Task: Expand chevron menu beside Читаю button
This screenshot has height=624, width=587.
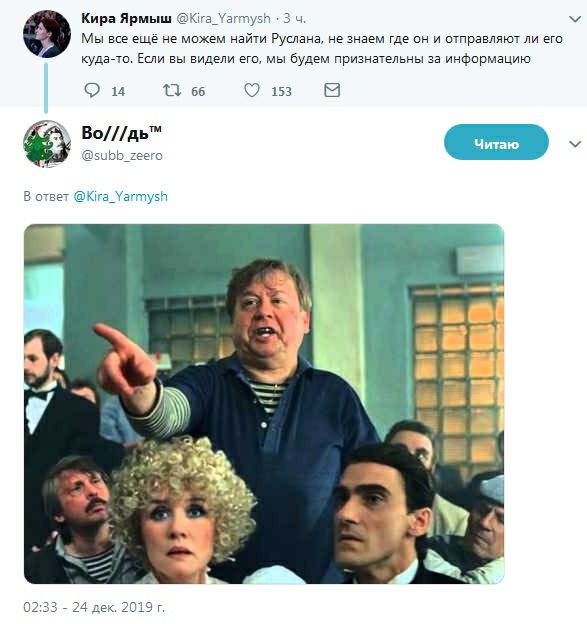Action: point(575,144)
